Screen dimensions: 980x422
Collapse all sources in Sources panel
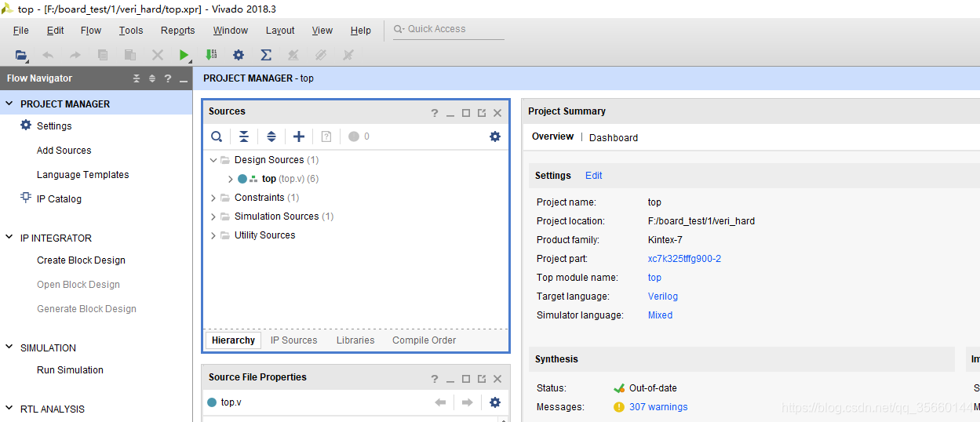[x=244, y=136]
